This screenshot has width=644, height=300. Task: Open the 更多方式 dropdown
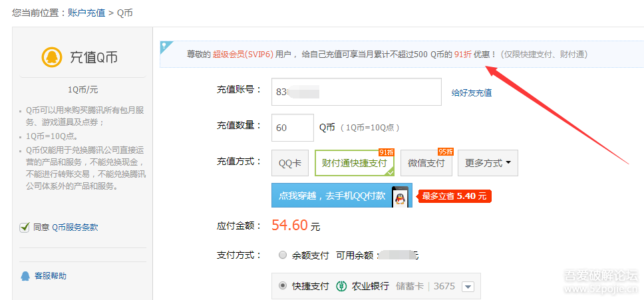click(x=488, y=163)
